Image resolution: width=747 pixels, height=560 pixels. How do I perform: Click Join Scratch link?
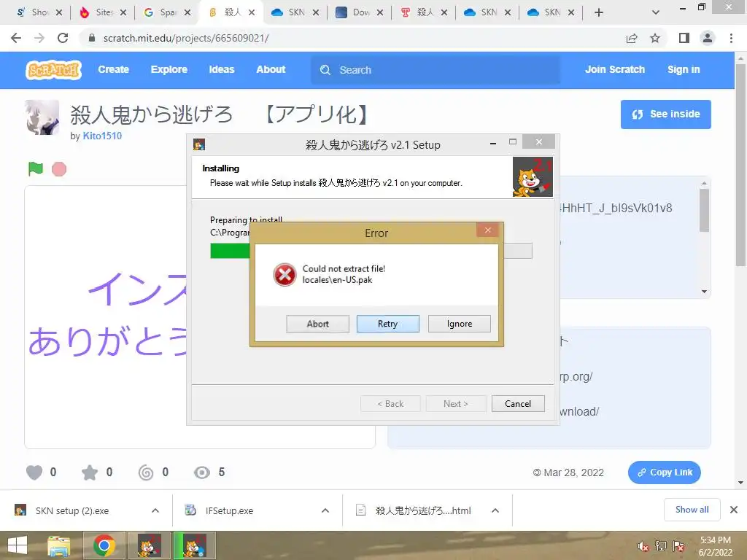coord(615,69)
